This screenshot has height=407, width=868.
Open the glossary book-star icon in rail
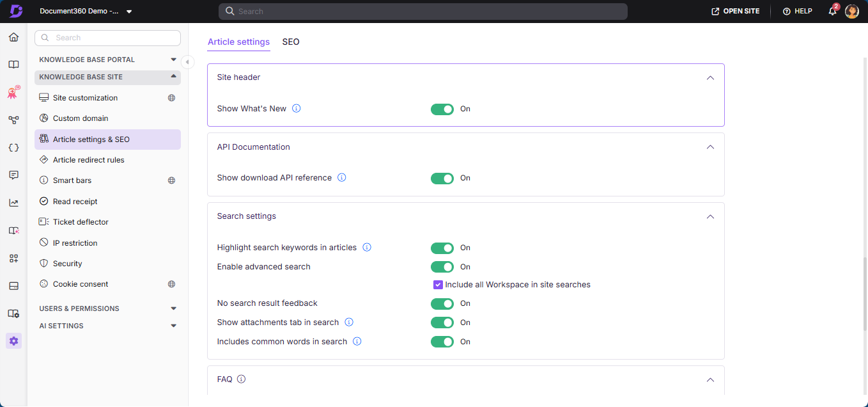click(13, 230)
